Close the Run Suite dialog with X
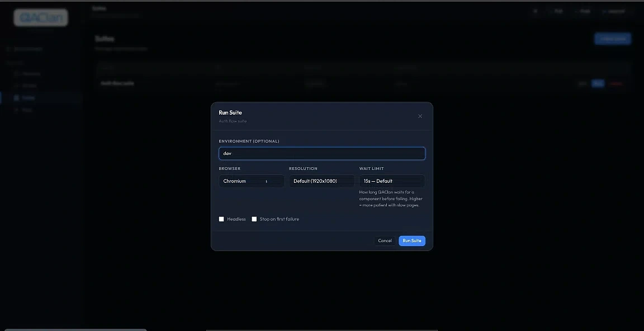The height and width of the screenshot is (331, 644). coord(420,116)
